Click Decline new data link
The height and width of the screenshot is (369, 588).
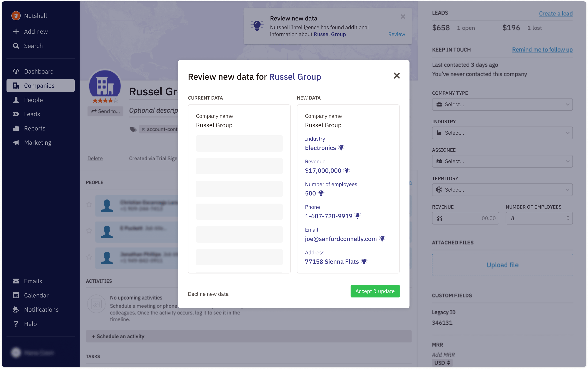(x=208, y=294)
